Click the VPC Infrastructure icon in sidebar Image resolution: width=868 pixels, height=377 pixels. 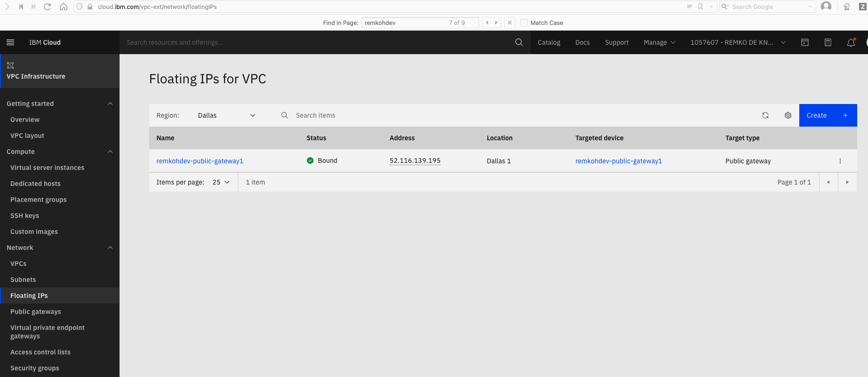click(10, 65)
